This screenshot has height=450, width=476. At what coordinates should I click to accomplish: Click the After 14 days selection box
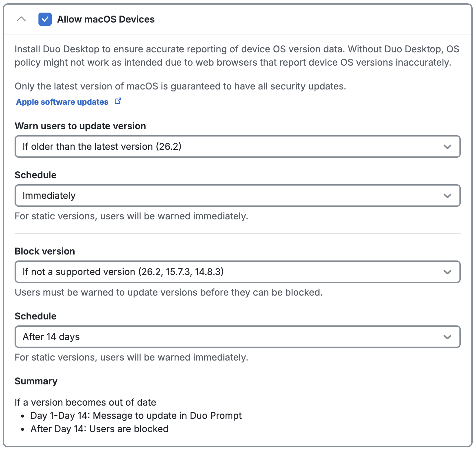coord(237,337)
